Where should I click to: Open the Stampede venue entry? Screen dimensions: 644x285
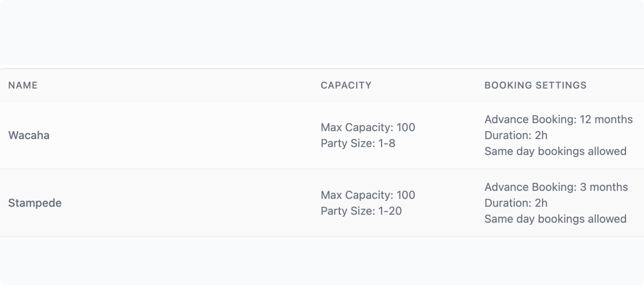coord(35,203)
